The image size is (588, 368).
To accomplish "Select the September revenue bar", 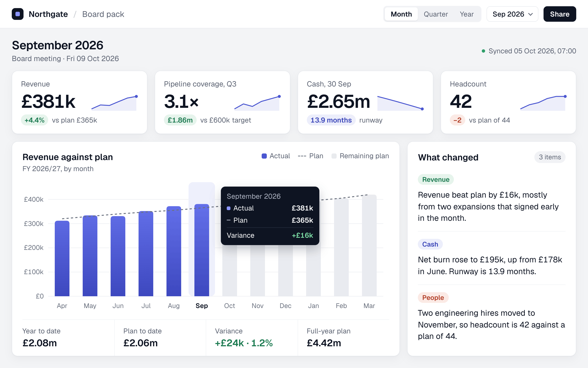I will click(202, 250).
